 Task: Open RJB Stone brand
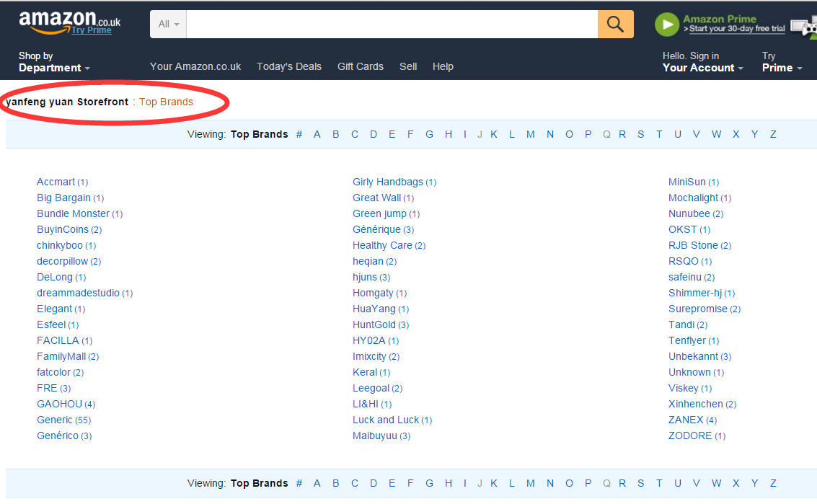click(694, 245)
